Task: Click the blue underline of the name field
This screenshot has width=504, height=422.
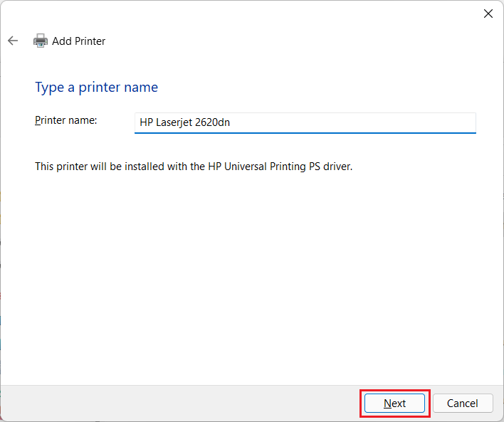Action: coord(305,132)
